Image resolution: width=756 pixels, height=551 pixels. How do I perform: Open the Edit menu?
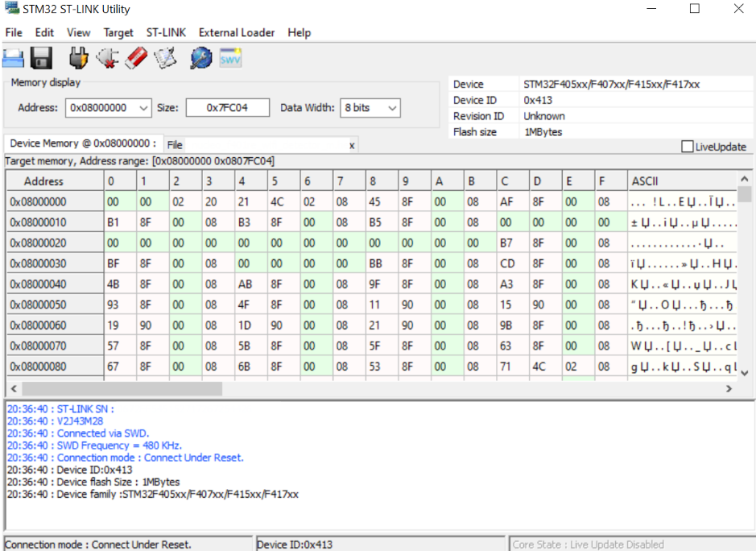[43, 33]
